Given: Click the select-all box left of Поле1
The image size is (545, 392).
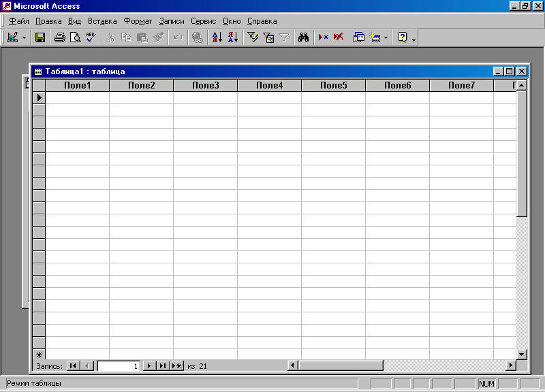Looking at the screenshot, I should 39,86.
